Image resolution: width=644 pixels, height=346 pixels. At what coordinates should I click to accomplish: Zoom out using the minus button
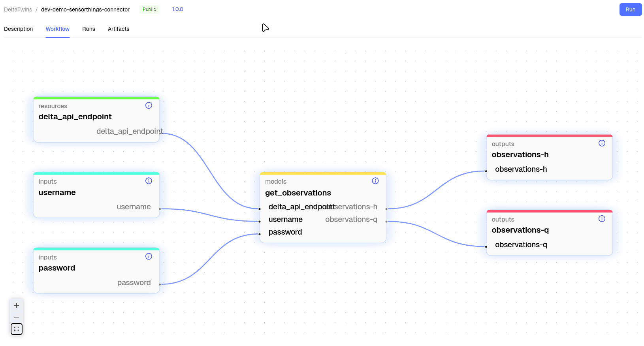[x=17, y=317]
